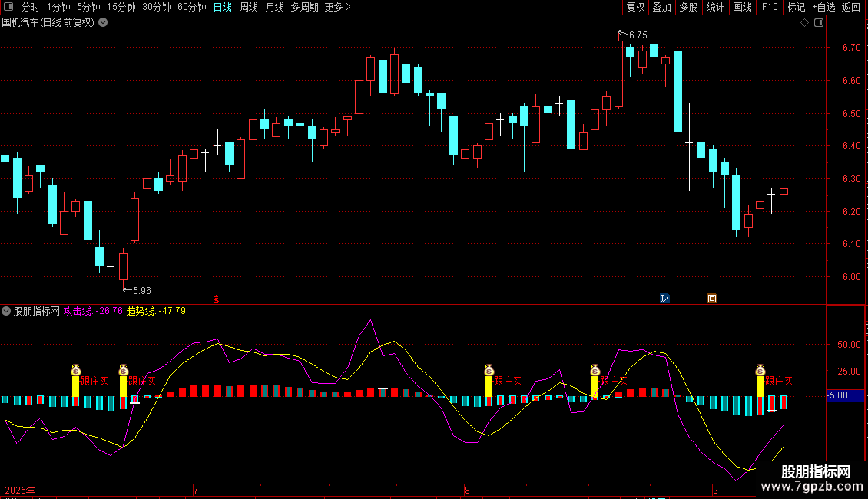Viewport: 868px width, 499px height.
Task: Click the 6.70 price axis label
Action: 851,48
